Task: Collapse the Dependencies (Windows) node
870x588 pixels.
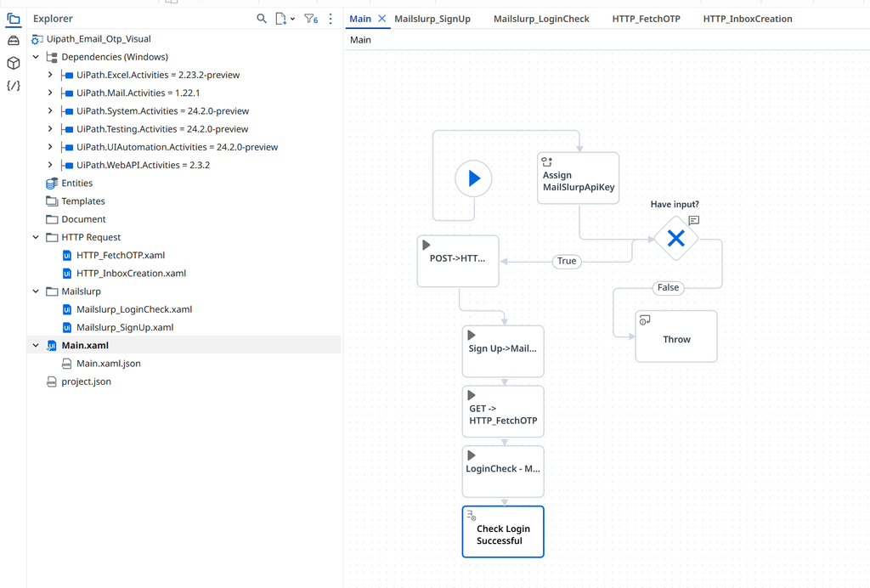Action: [36, 57]
